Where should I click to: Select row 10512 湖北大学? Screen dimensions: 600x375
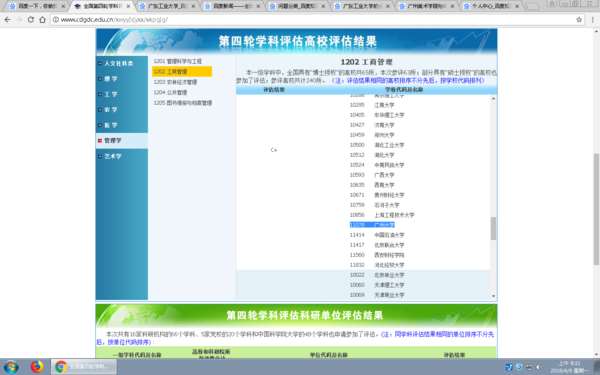[x=372, y=155]
